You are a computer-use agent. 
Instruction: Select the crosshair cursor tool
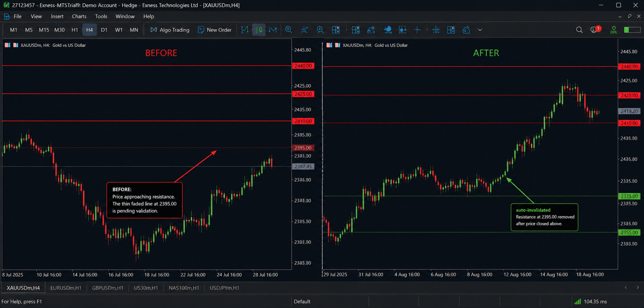point(417,30)
